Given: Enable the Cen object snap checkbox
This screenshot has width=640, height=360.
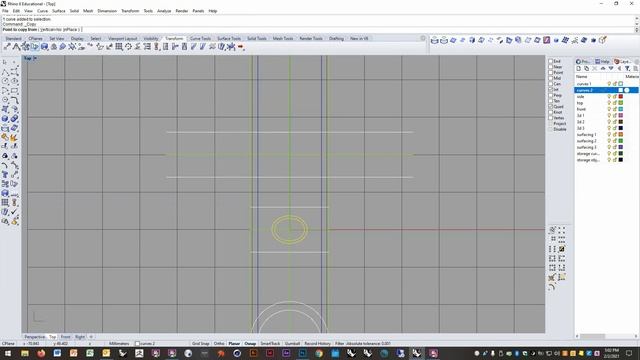Looking at the screenshot, I should coord(551,84).
